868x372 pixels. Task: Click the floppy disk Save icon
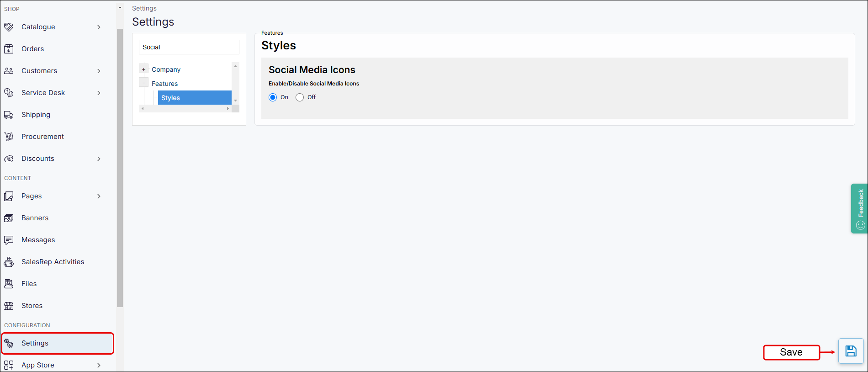(x=851, y=351)
